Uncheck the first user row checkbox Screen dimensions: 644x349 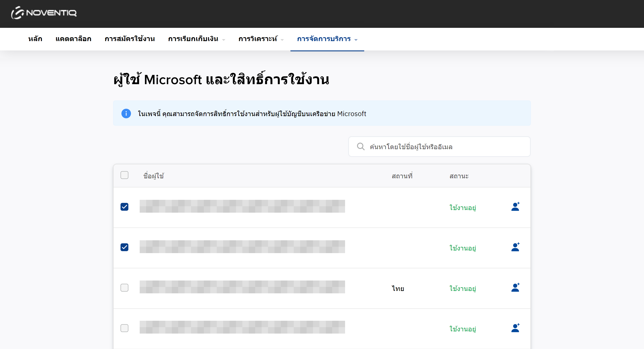[x=124, y=207]
